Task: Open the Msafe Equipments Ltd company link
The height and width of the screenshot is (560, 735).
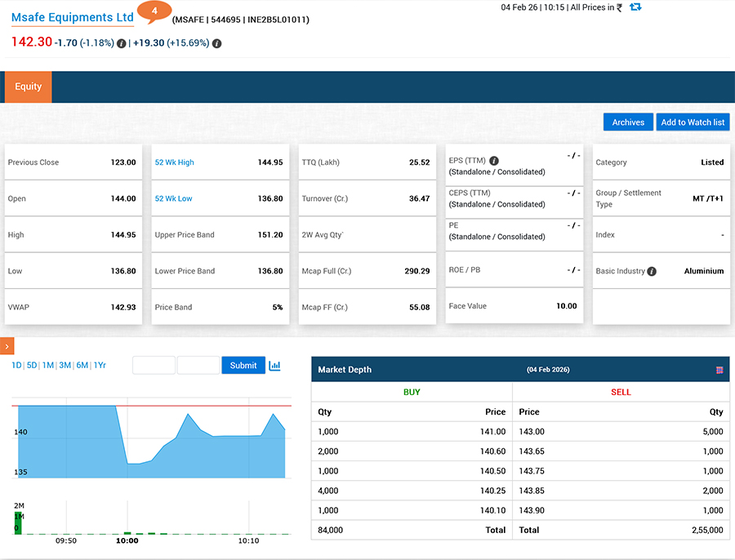Action: click(72, 18)
